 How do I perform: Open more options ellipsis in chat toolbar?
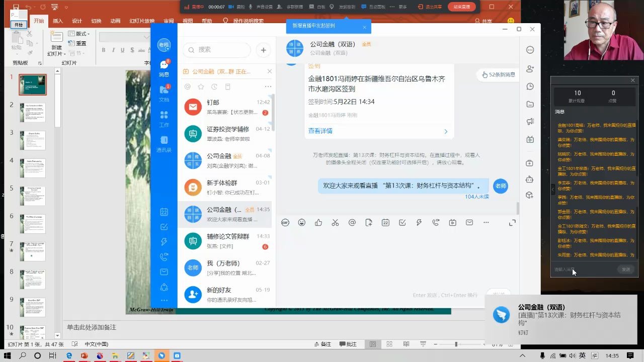point(486,223)
